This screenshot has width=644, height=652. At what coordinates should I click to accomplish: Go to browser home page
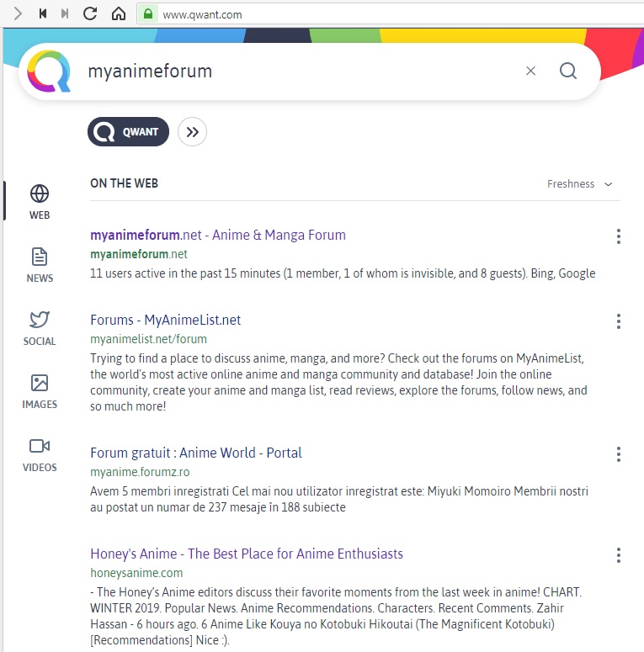pos(119,13)
